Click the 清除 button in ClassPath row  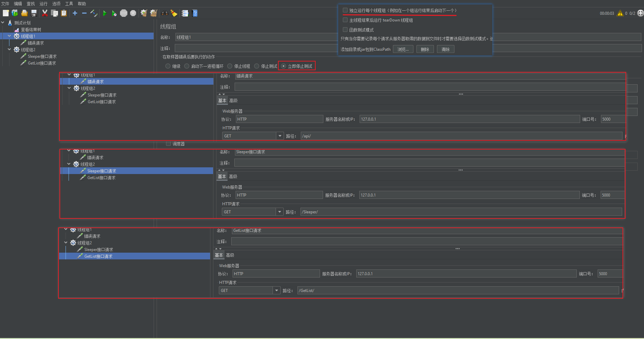[445, 49]
